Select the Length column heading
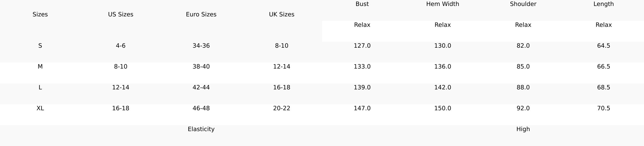This screenshot has width=644, height=146. [x=603, y=4]
